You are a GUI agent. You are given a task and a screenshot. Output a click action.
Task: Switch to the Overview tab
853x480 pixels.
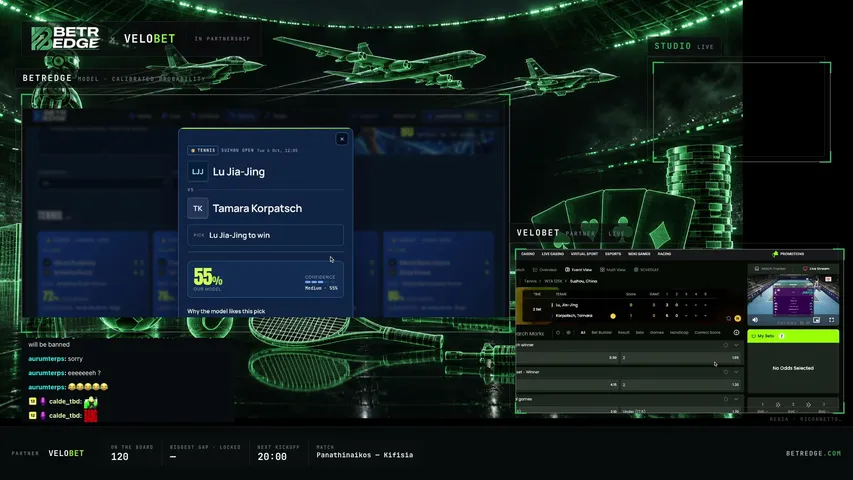point(545,269)
